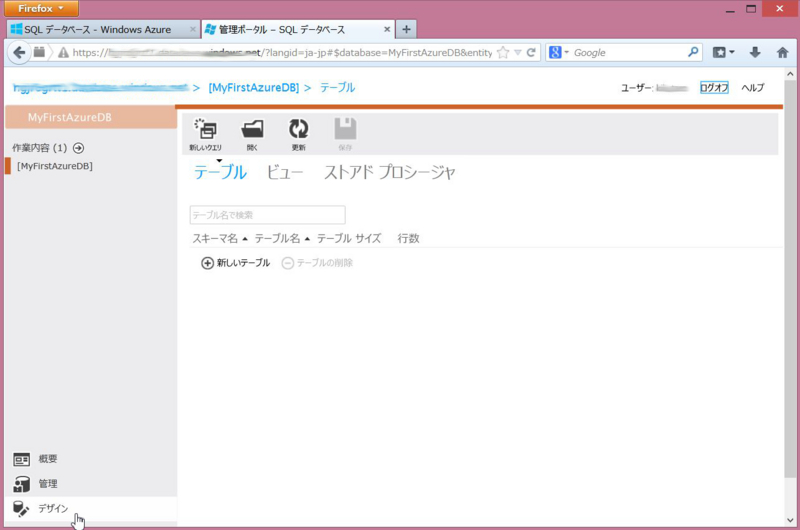The height and width of the screenshot is (530, 800).
Task: Click the テーブル breadcrumb link
Action: [x=337, y=88]
